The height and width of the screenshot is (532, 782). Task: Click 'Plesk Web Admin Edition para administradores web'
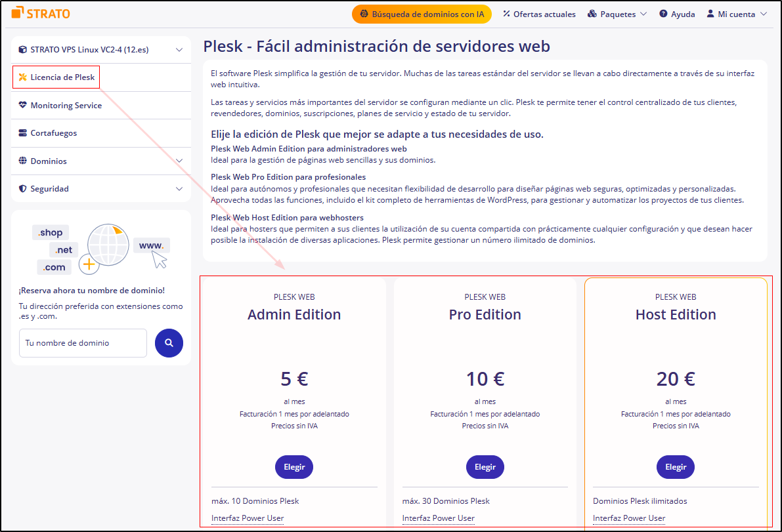tap(309, 148)
